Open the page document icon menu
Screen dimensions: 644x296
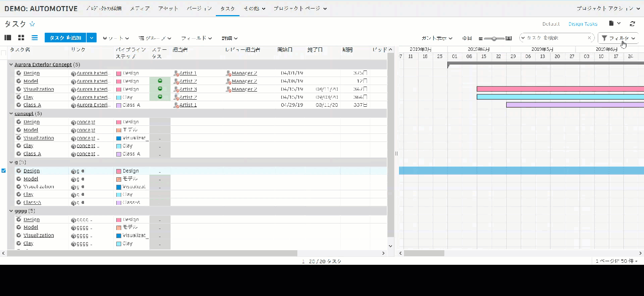pyautogui.click(x=615, y=24)
